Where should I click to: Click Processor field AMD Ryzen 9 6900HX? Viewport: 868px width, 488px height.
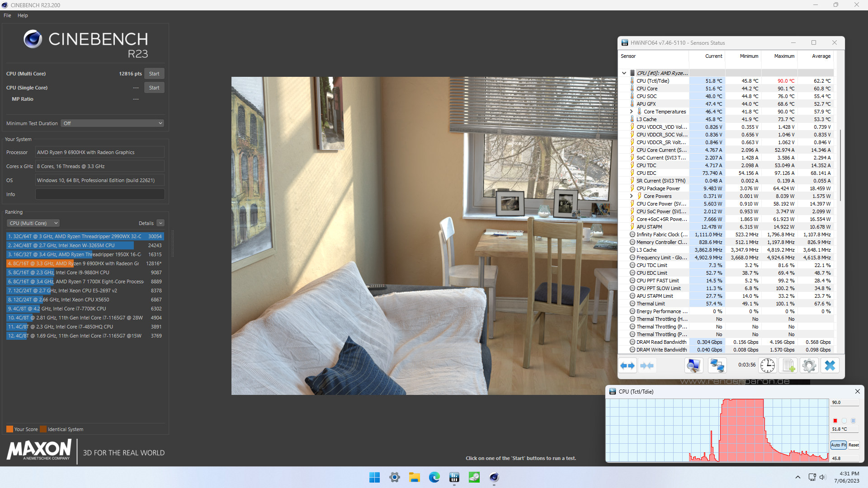point(100,152)
